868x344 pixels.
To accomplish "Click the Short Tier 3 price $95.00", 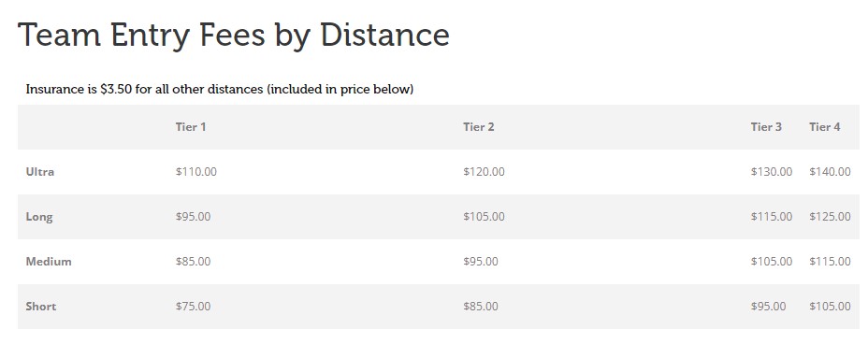I will [768, 306].
